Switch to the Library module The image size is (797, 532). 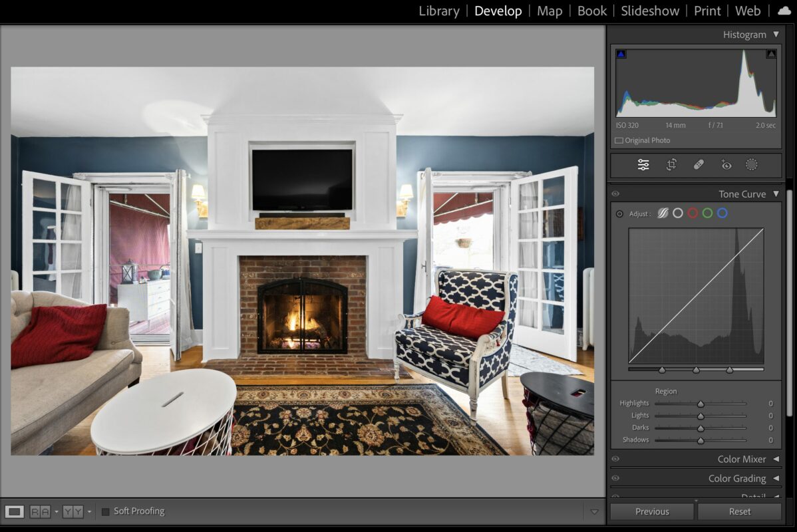click(438, 11)
